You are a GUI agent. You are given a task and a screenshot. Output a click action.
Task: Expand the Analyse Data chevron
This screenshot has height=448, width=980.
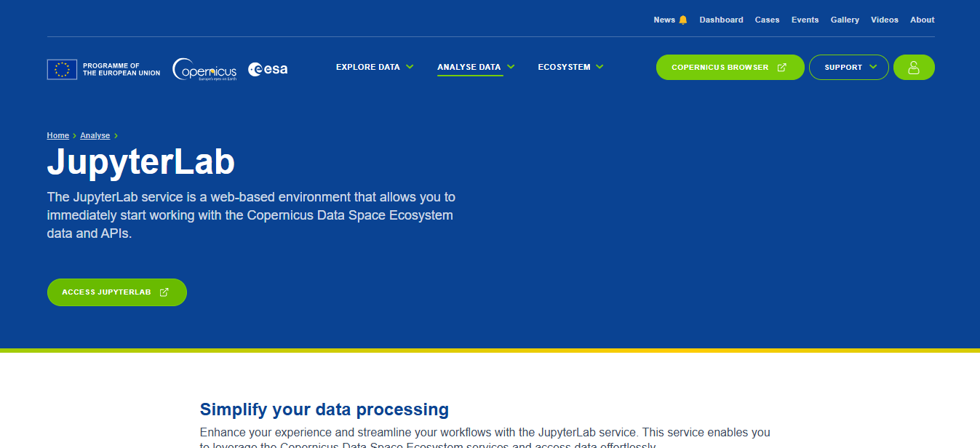coord(511,67)
